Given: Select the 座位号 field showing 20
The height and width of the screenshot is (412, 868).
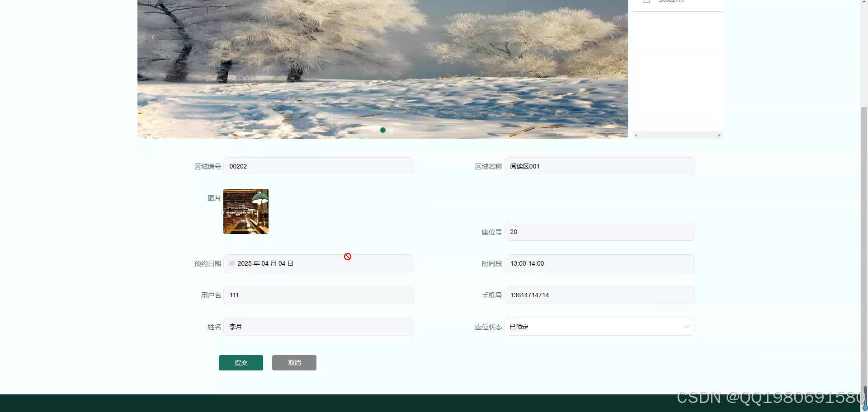Looking at the screenshot, I should [x=599, y=232].
